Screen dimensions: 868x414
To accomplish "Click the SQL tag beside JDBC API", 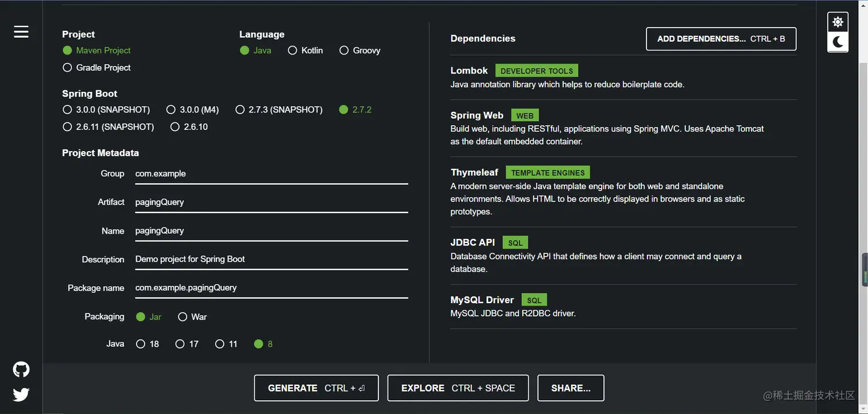I will pyautogui.click(x=515, y=242).
